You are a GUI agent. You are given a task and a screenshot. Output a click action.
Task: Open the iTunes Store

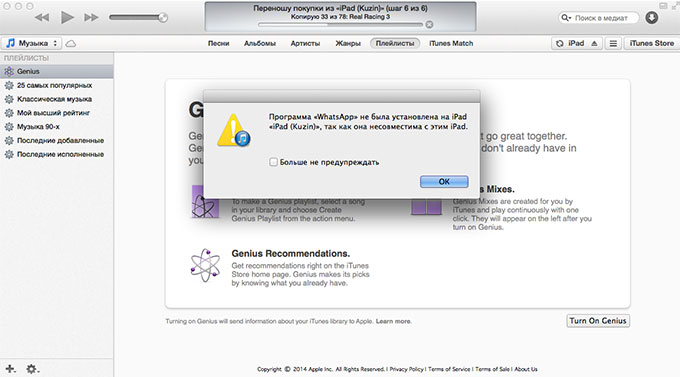[x=651, y=43]
